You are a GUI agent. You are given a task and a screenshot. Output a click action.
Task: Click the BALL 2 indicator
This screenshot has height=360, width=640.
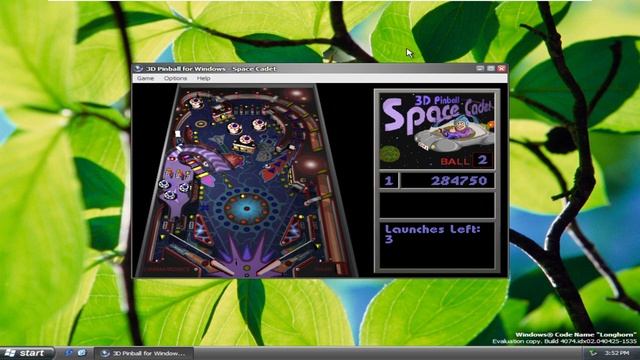466,160
